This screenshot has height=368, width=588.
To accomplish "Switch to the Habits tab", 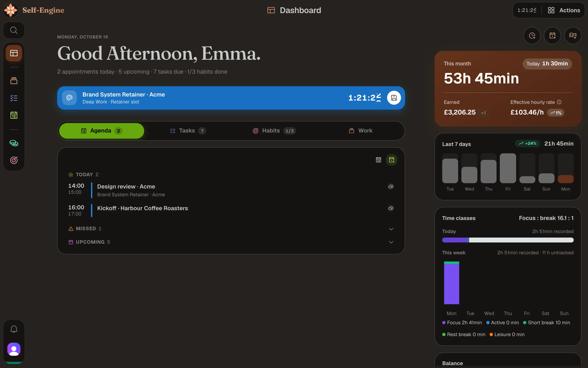I will pyautogui.click(x=274, y=131).
